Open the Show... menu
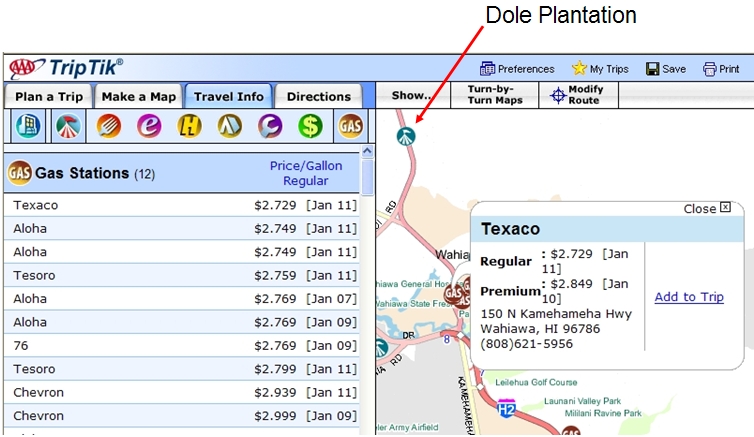The width and height of the screenshot is (754, 437). point(413,95)
